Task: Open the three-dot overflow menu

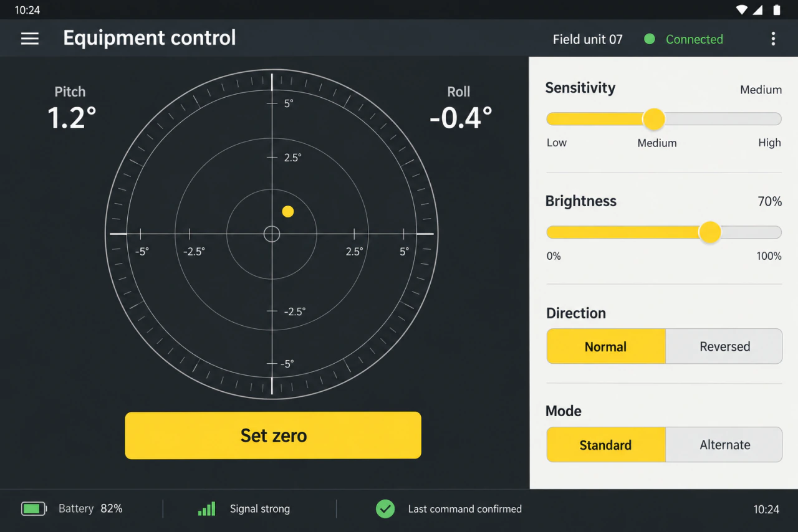Action: [x=773, y=39]
